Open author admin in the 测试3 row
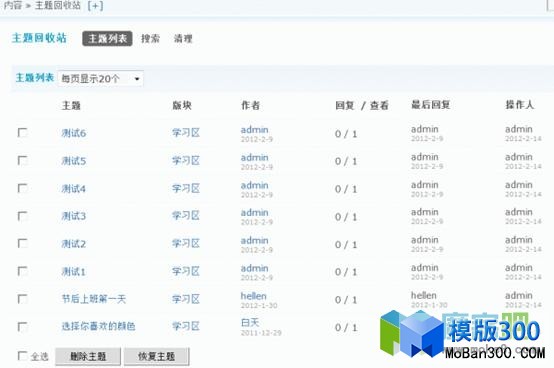 254,213
